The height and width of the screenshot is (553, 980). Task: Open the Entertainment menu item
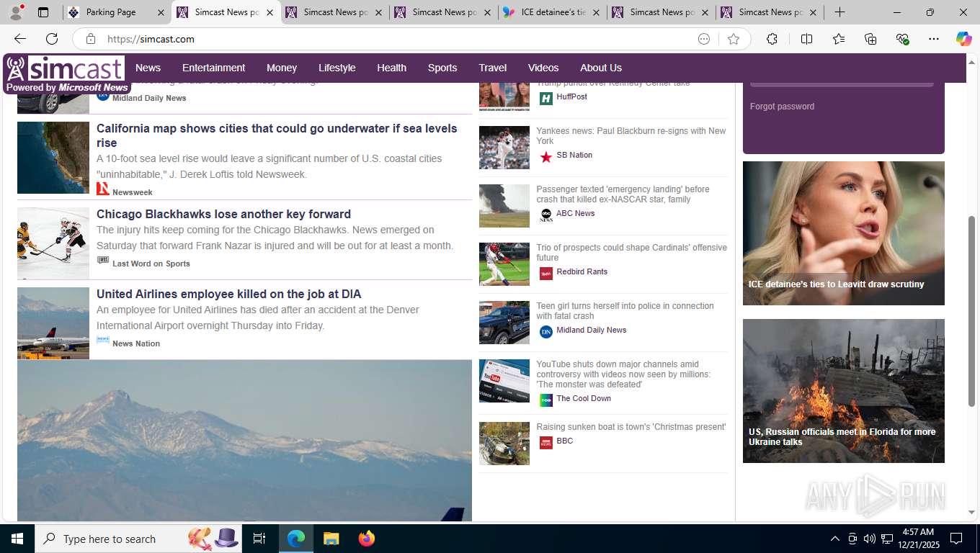(213, 68)
